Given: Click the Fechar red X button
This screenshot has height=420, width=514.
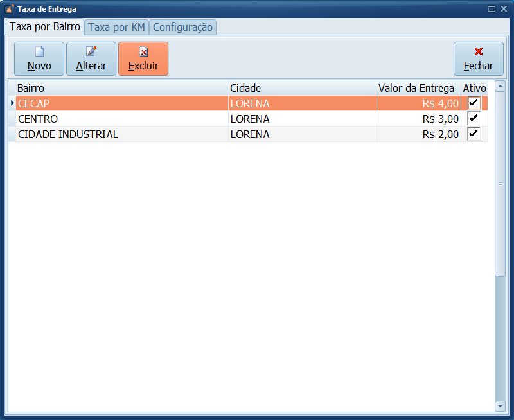Looking at the screenshot, I should [478, 59].
